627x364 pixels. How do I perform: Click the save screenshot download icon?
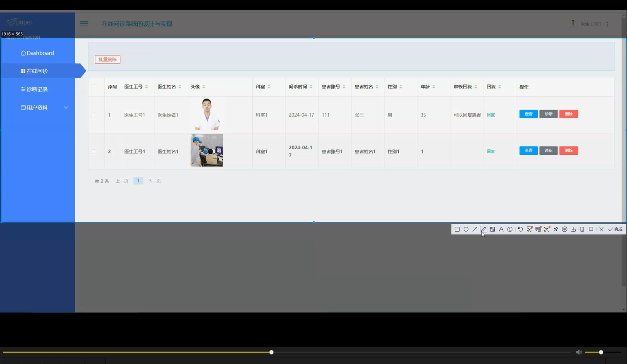pyautogui.click(x=573, y=229)
